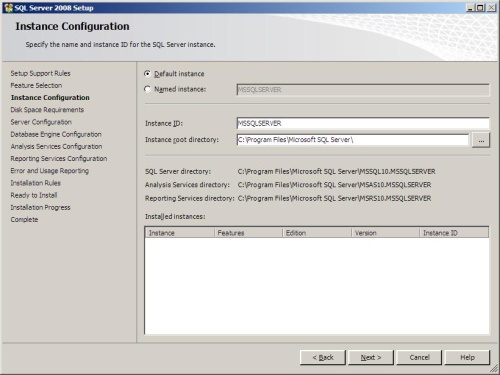Viewport: 500px width, 375px height.
Task: Select Disk Space Requirements step
Action: 47,110
